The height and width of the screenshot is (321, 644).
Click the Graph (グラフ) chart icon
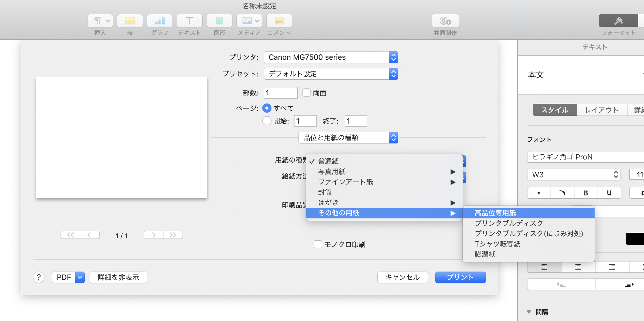click(160, 21)
